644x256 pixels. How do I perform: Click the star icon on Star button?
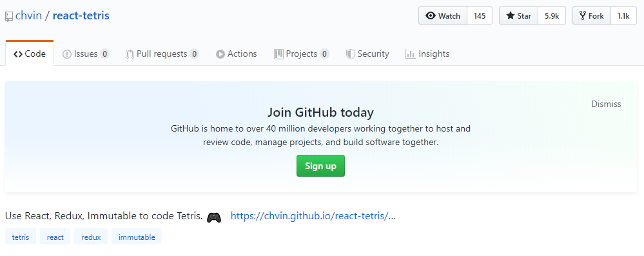[511, 16]
